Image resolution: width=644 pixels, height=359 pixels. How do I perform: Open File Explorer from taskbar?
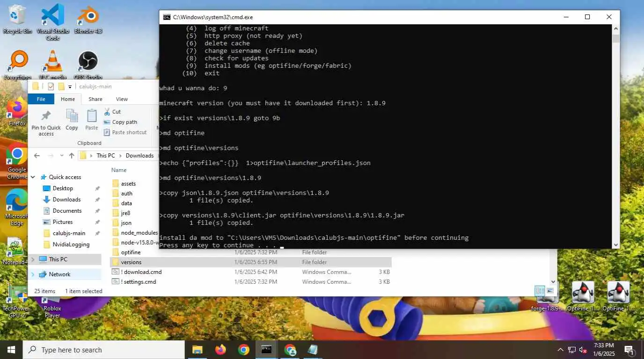tap(198, 350)
